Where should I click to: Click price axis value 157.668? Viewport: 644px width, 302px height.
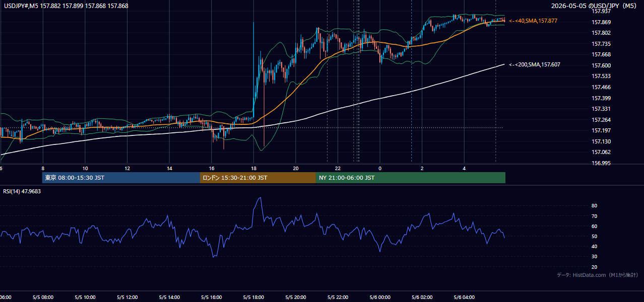601,54
